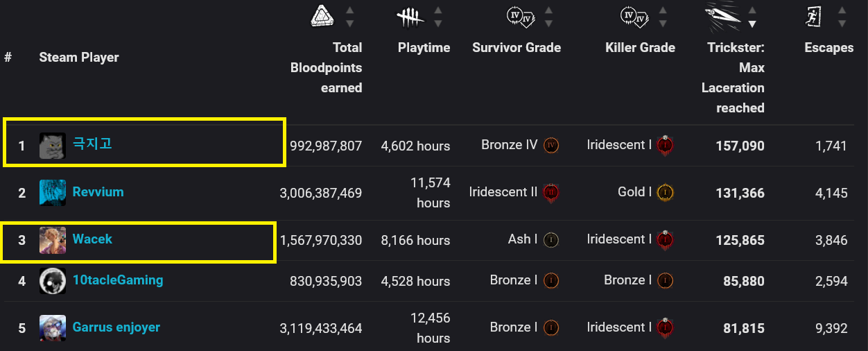
Task: Click Wacek's avatar thumbnail
Action: 53,240
